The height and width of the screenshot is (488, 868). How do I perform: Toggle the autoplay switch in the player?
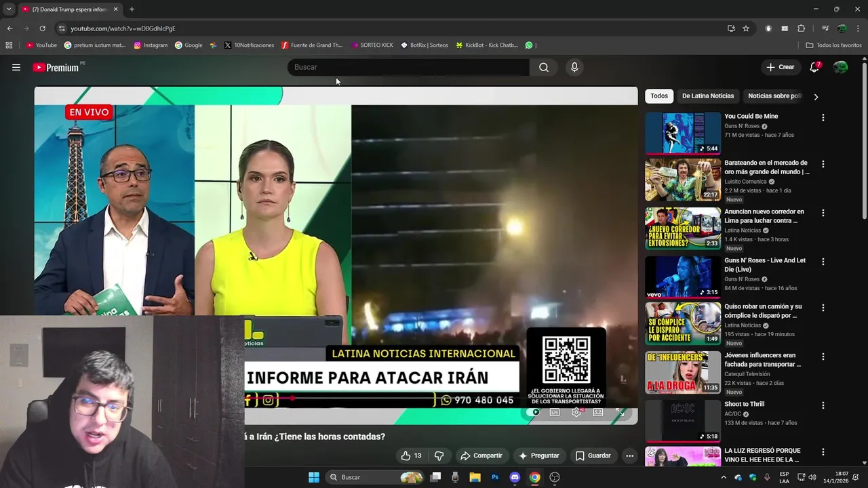(534, 412)
